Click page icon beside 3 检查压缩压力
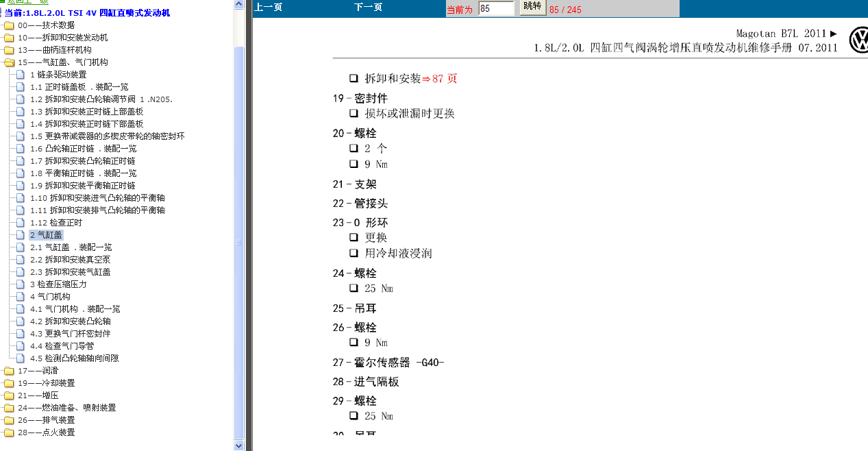 click(x=21, y=284)
